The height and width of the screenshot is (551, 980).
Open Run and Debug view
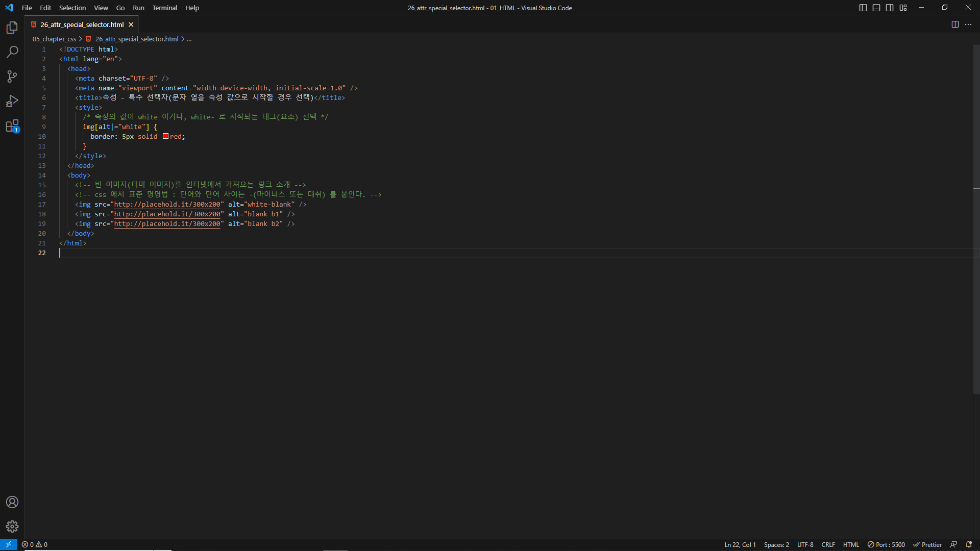tap(12, 101)
